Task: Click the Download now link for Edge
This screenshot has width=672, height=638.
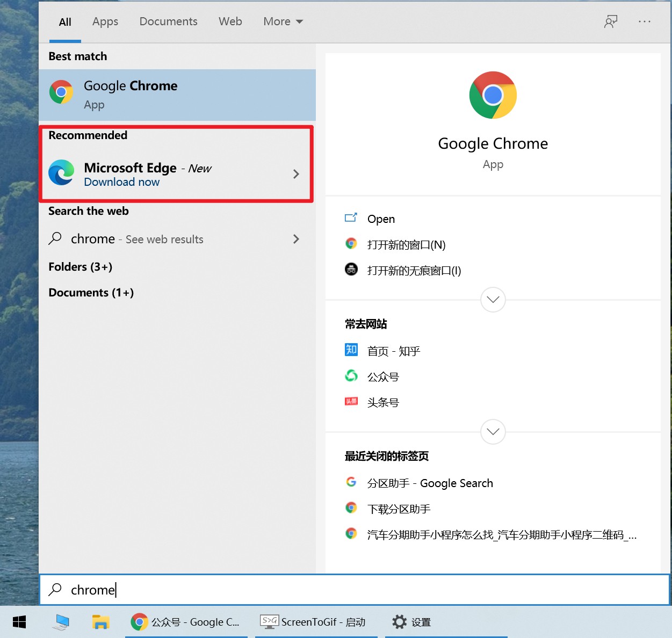Action: 122,182
